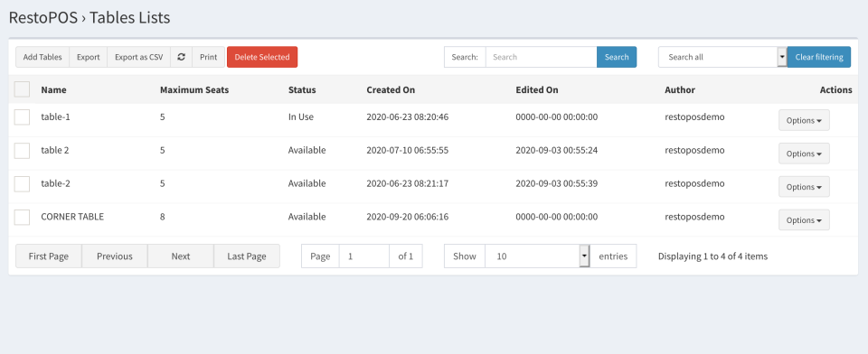868x354 pixels.
Task: Click created date 2020-09-20 06:06:16
Action: pyautogui.click(x=408, y=217)
